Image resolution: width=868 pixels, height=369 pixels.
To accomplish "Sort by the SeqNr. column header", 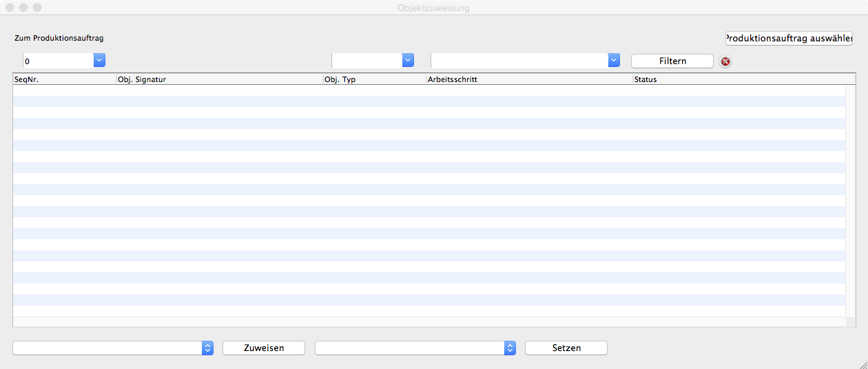I will (64, 79).
